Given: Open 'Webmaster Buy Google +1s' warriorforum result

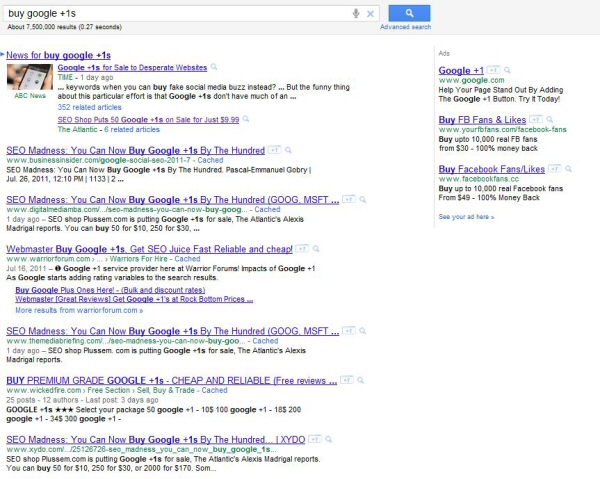Looking at the screenshot, I should click(149, 249).
